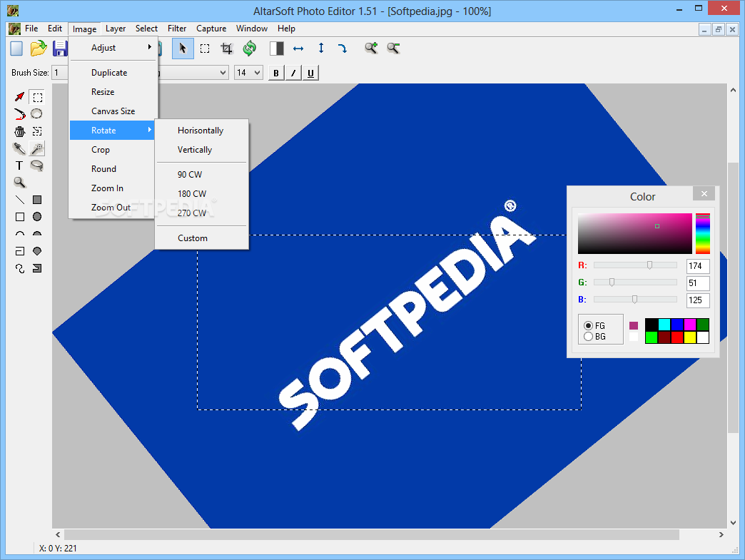Select the magic wand tool
Viewport: 745px width, 560px height.
click(x=37, y=148)
